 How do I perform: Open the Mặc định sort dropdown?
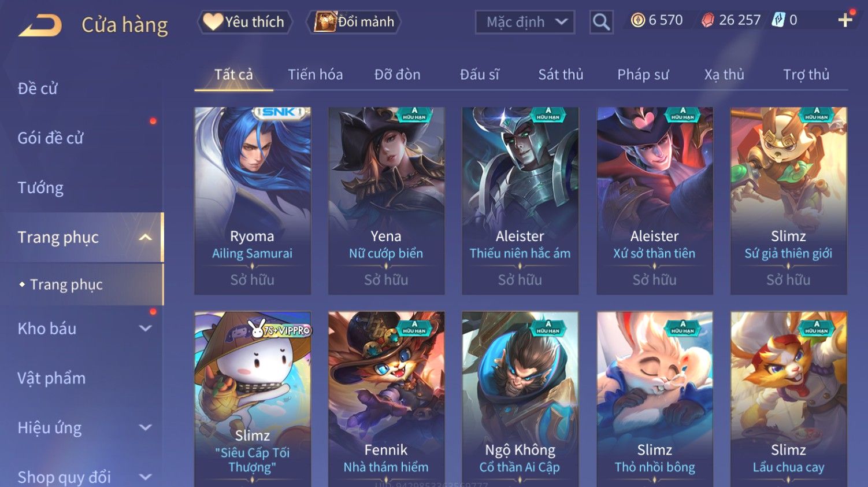coord(525,22)
